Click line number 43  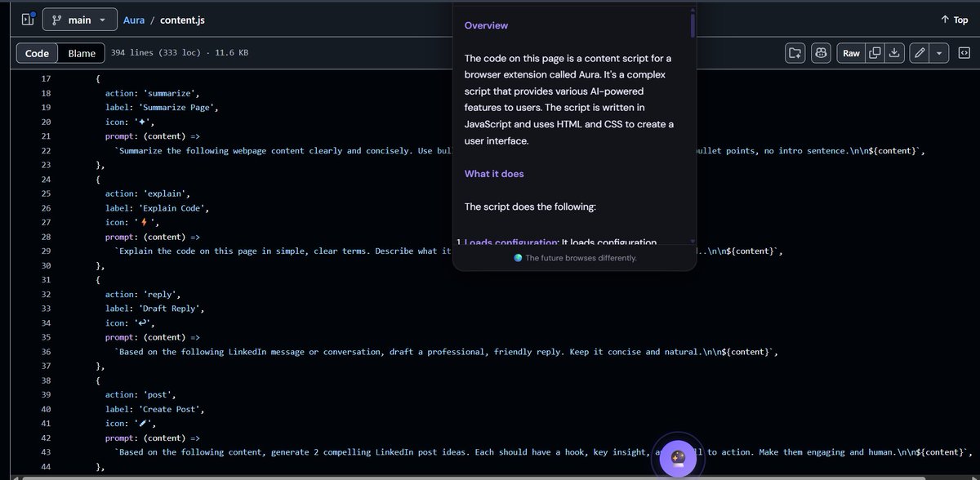46,452
